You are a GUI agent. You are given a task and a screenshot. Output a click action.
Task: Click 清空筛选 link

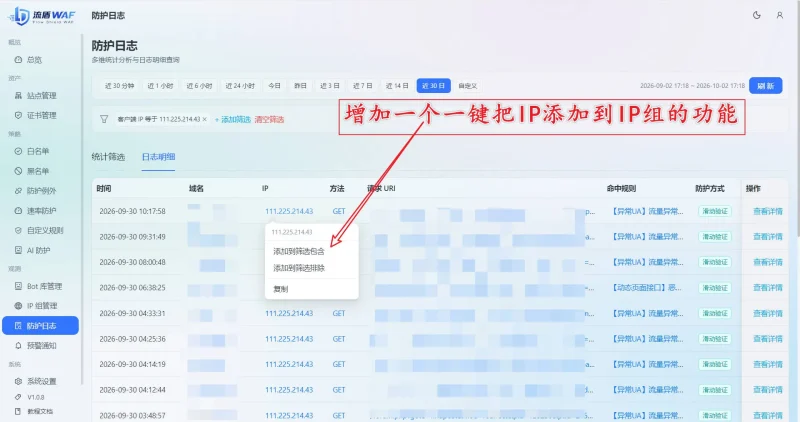tap(269, 119)
